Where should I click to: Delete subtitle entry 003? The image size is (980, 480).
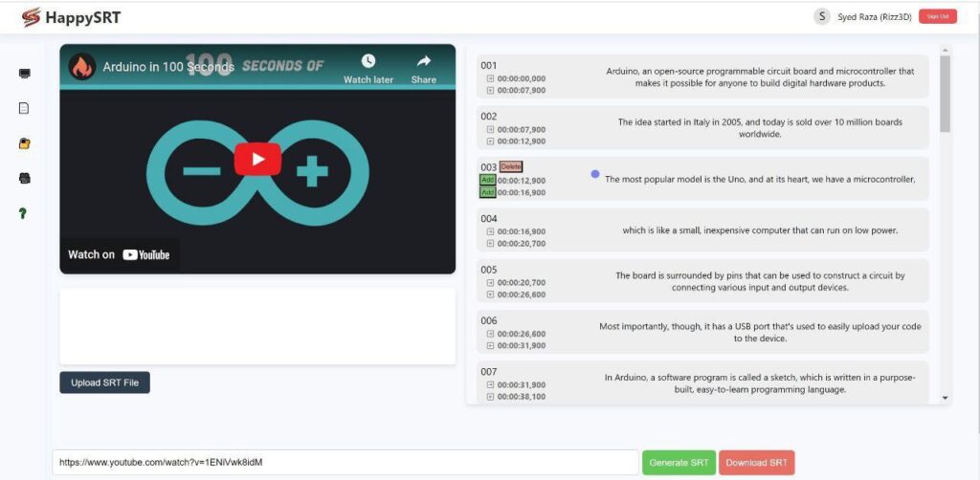click(x=511, y=166)
